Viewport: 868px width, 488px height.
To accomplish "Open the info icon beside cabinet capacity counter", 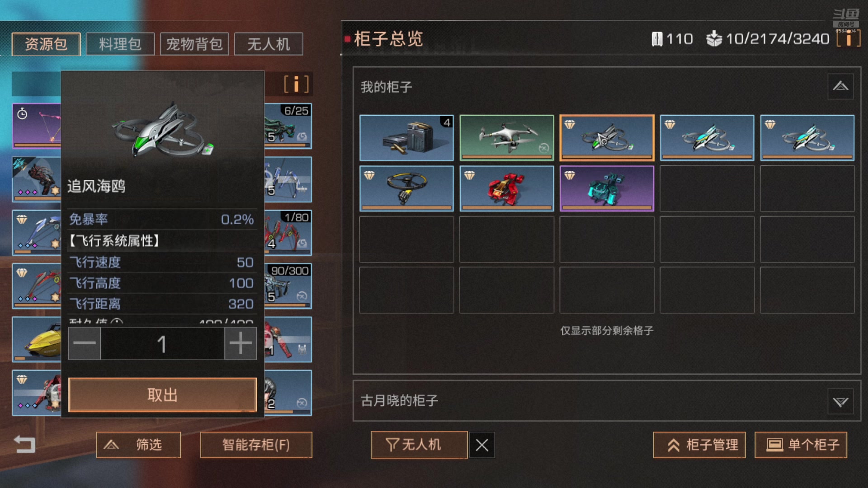I will (848, 39).
